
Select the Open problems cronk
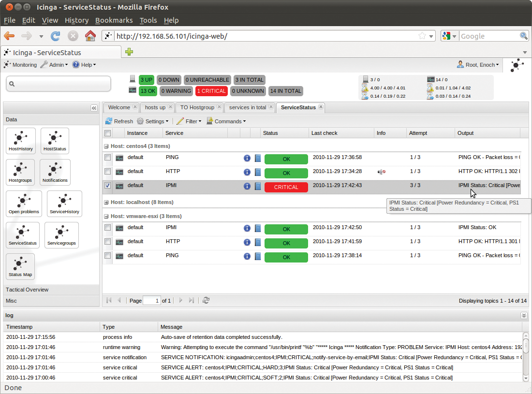tap(20, 204)
